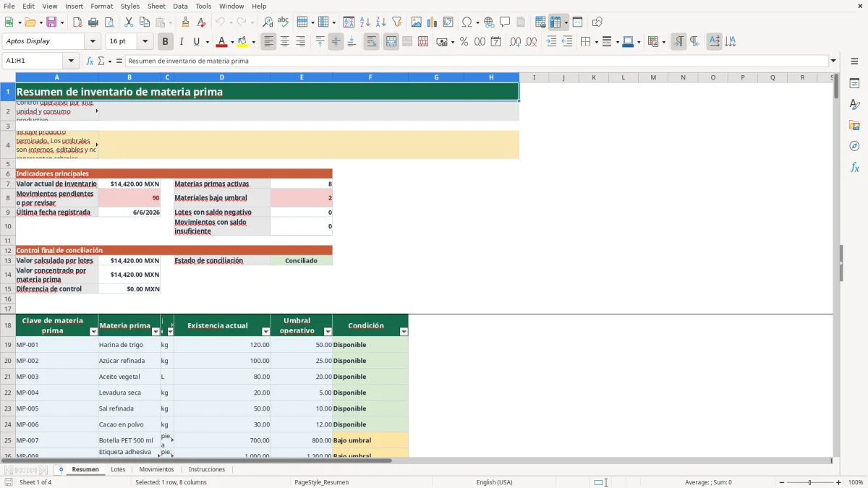Toggle Bold formatting
The width and height of the screenshot is (868, 488).
point(166,42)
